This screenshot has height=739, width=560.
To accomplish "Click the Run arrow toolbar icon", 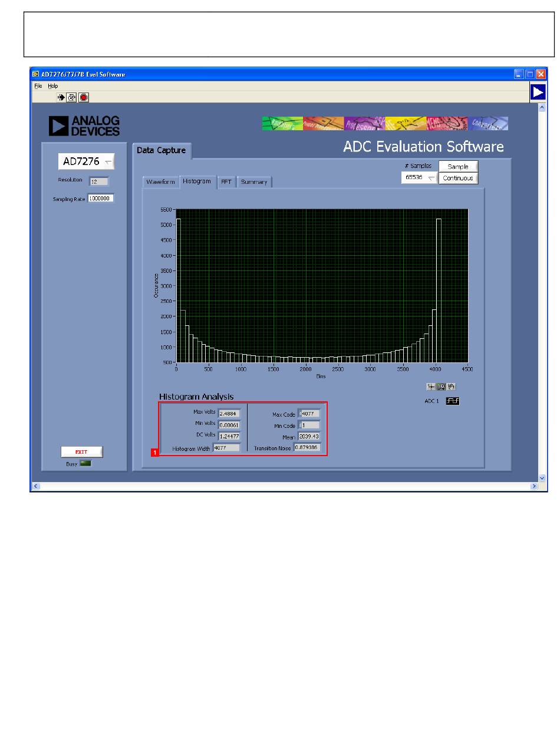I will click(61, 97).
